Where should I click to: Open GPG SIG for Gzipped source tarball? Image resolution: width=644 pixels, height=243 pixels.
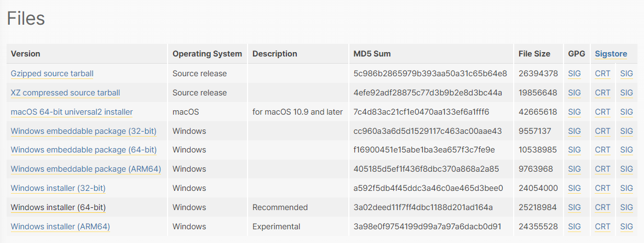tap(574, 74)
